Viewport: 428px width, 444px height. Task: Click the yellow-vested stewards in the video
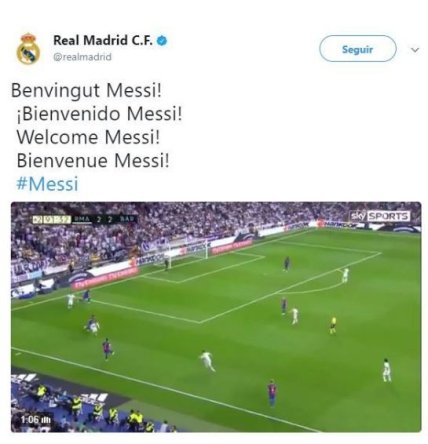click(97, 408)
